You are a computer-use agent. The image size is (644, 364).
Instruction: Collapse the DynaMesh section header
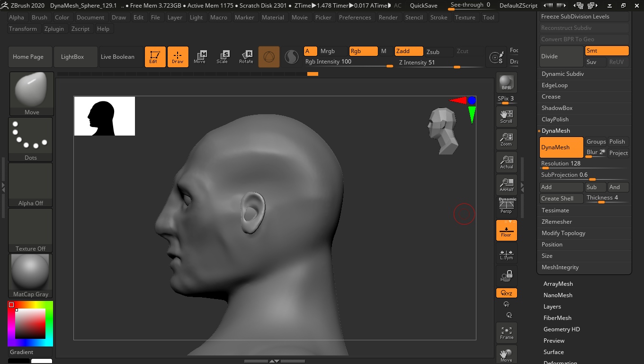(x=556, y=131)
